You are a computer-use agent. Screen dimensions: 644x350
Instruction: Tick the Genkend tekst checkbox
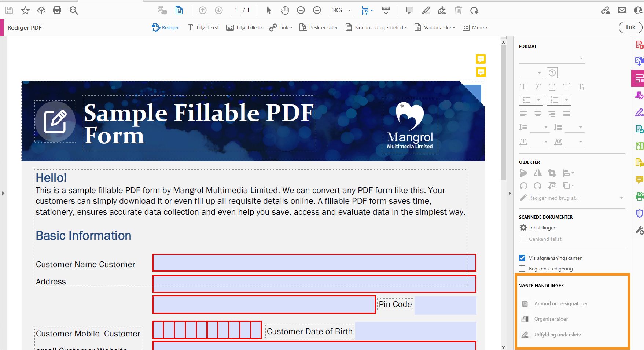[522, 239]
